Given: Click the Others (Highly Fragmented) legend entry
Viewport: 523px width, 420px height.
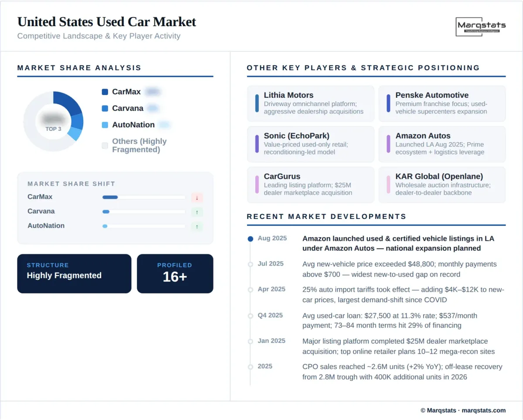Looking at the screenshot, I should pyautogui.click(x=139, y=145).
